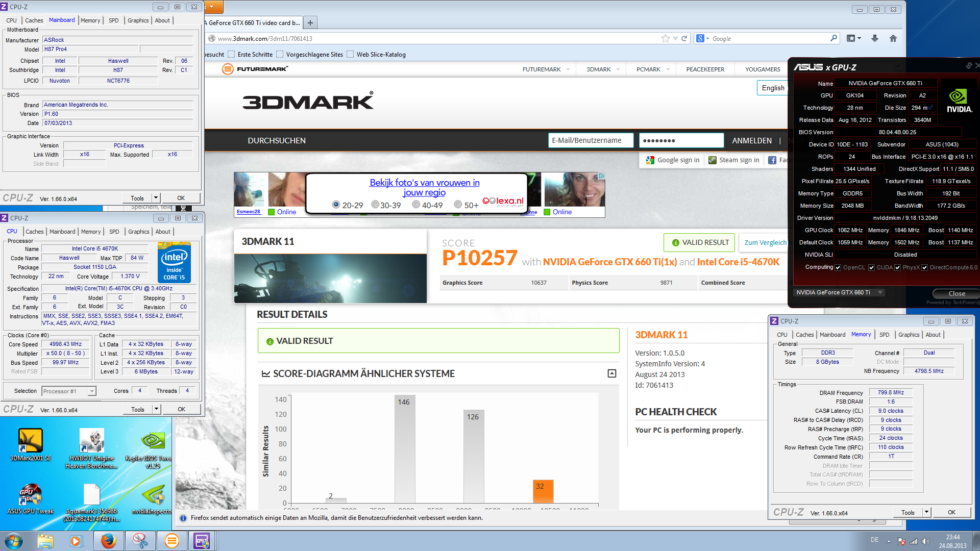Click the Futuremark logo in the site header
The width and height of the screenshot is (980, 551).
[x=255, y=69]
